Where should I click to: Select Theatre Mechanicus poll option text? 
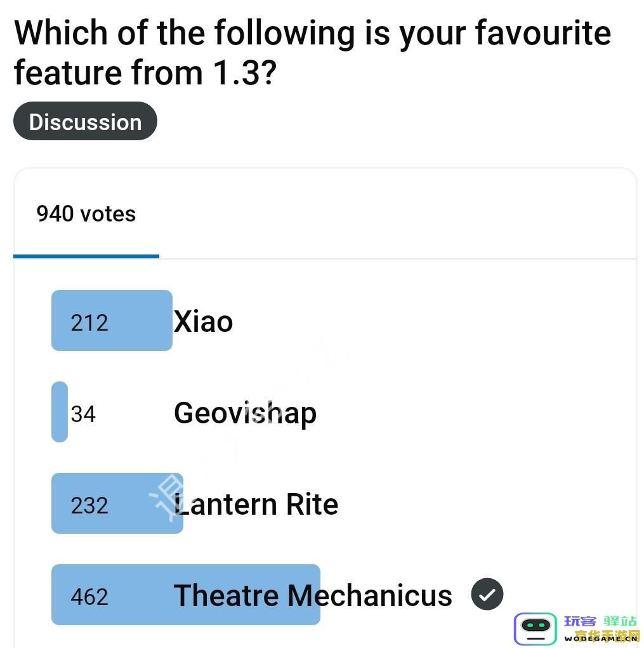click(x=313, y=595)
